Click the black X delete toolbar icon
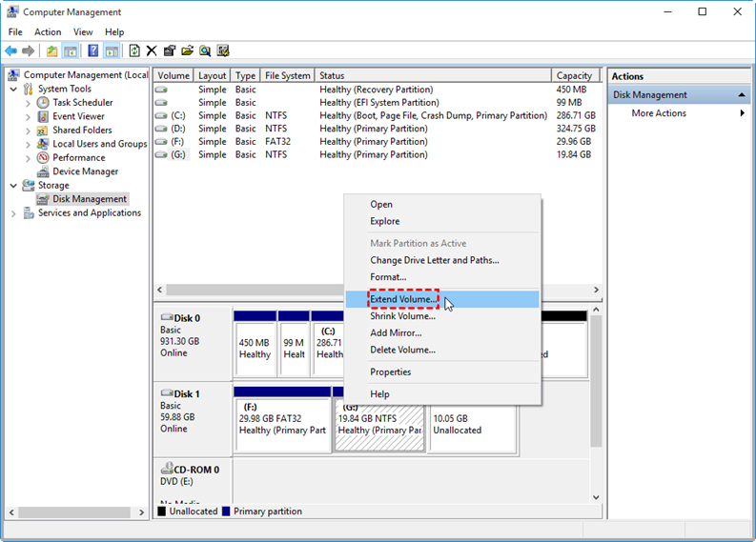 point(152,50)
